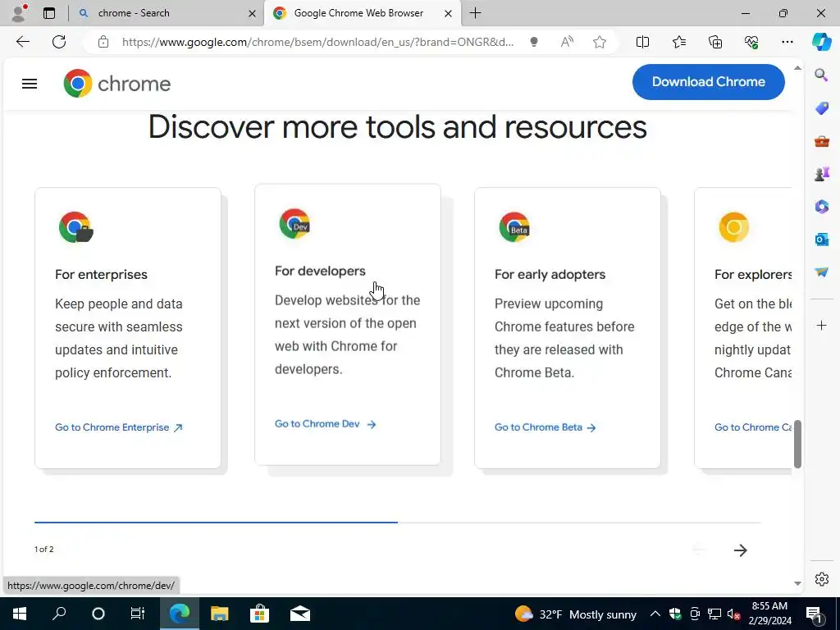
Task: Open the Chrome site hamburger menu
Action: 30,84
